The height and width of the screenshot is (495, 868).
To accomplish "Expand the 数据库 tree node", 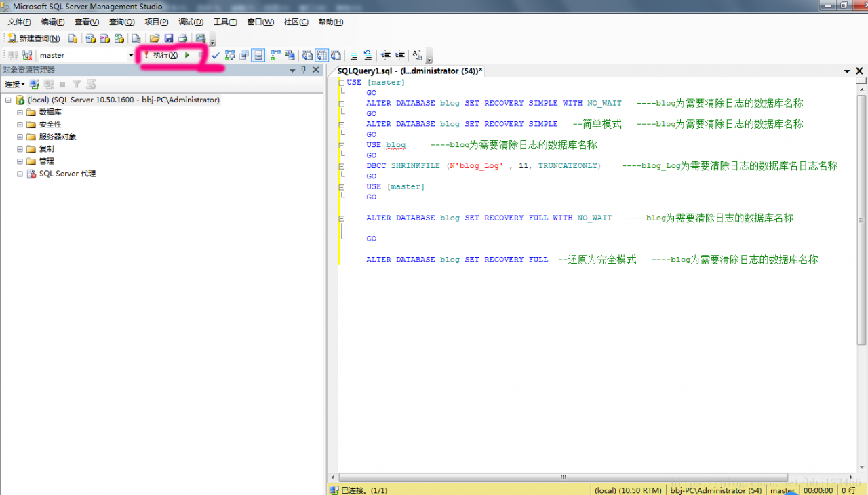I will [20, 112].
